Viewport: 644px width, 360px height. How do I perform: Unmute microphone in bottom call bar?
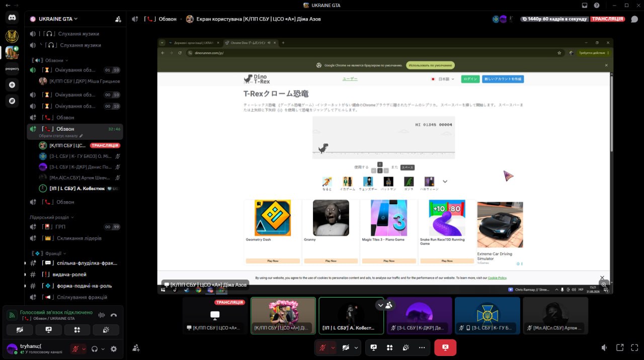pos(323,347)
